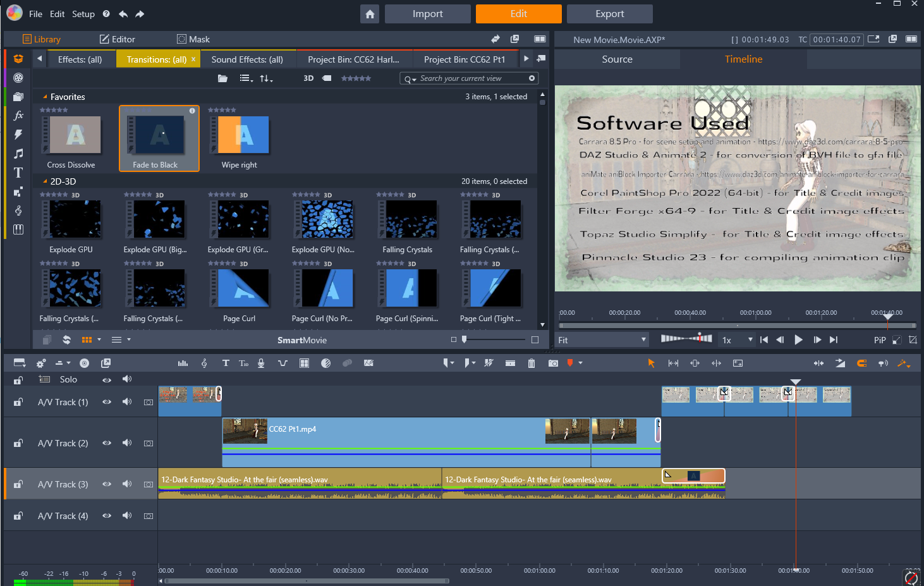Collapse the Favorites group
The height and width of the screenshot is (586, 924).
pos(45,97)
